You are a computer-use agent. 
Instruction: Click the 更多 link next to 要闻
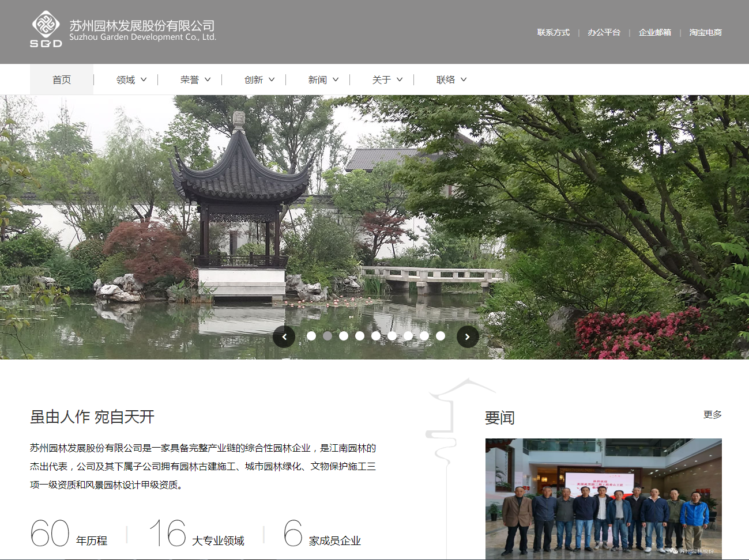click(x=711, y=414)
